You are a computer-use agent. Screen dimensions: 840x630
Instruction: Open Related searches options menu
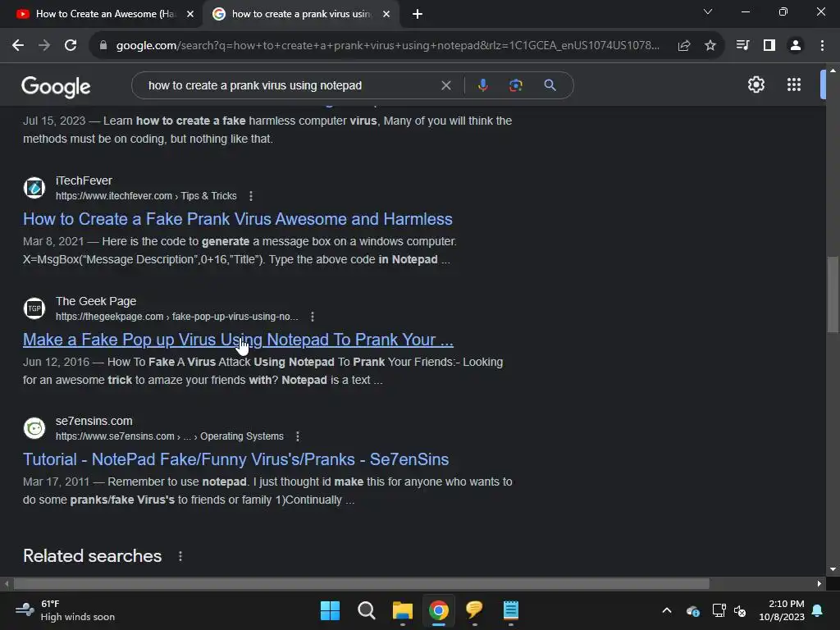(x=180, y=557)
